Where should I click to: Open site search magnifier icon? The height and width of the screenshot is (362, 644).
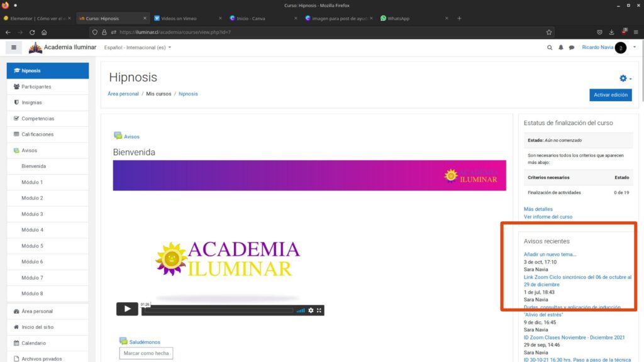(550, 48)
